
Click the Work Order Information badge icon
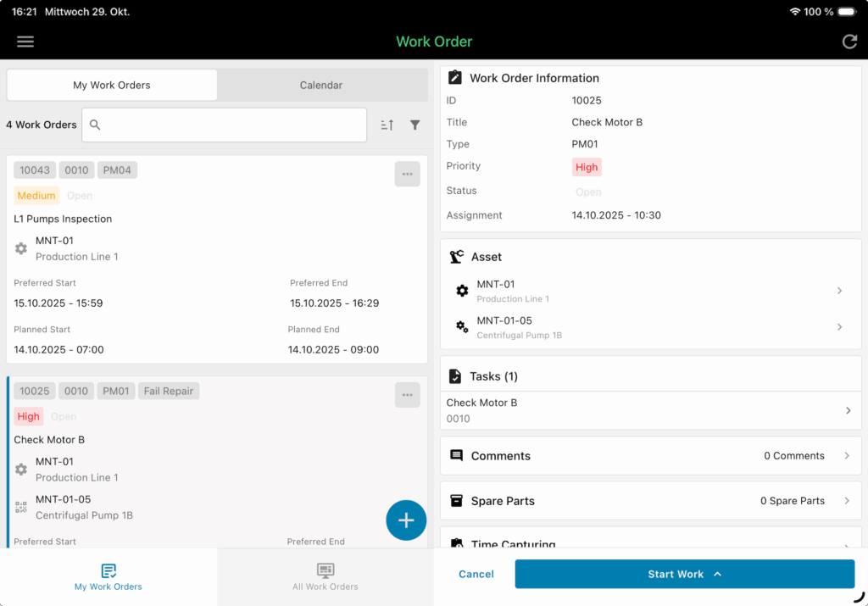click(454, 77)
